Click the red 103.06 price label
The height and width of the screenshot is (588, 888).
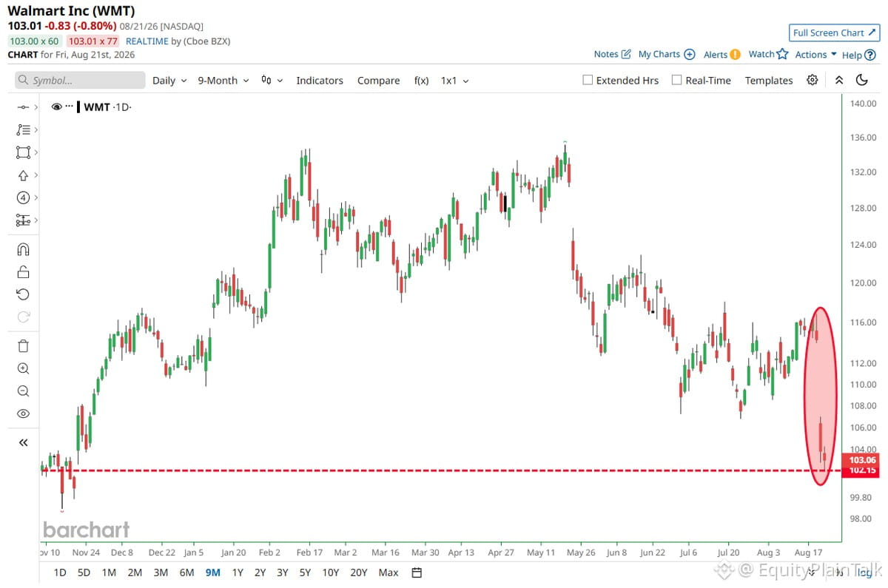[x=863, y=460]
